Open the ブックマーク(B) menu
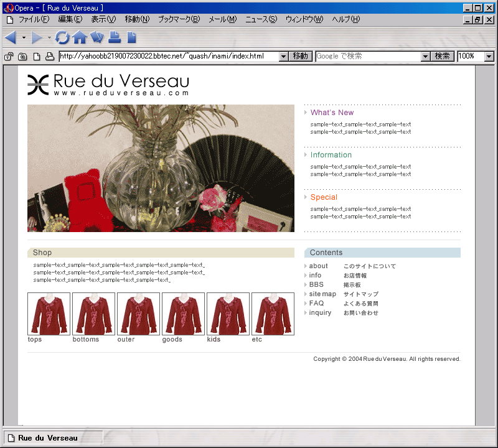The image size is (498, 448). 179,20
